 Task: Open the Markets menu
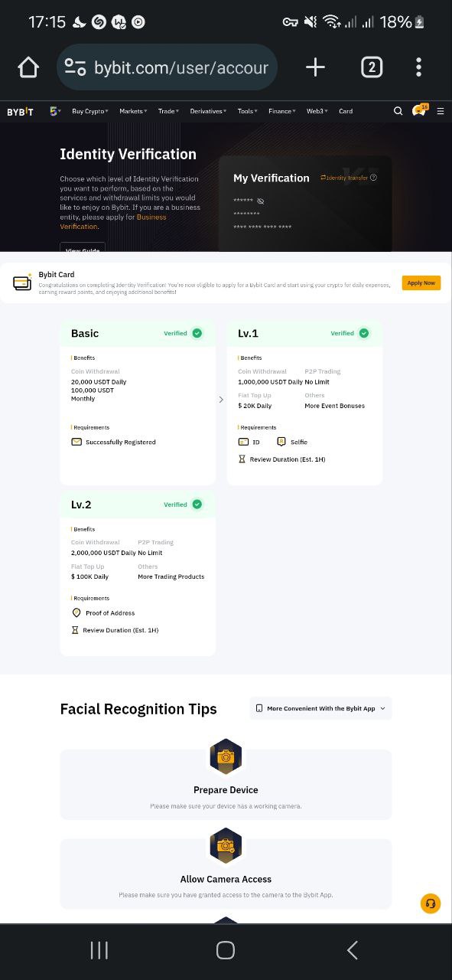pyautogui.click(x=133, y=111)
